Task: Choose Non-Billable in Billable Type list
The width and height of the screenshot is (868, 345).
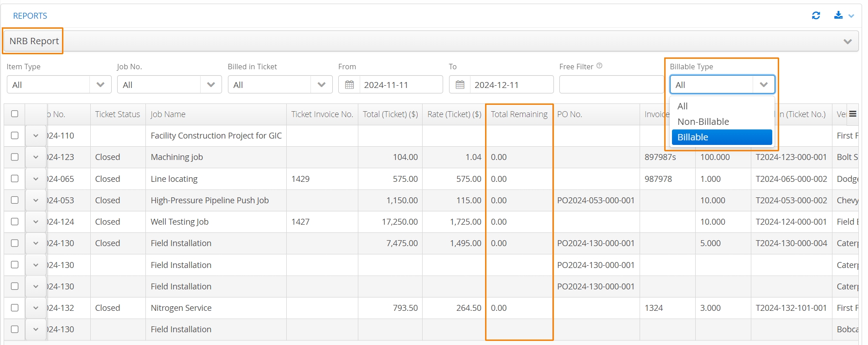Action: click(x=722, y=122)
